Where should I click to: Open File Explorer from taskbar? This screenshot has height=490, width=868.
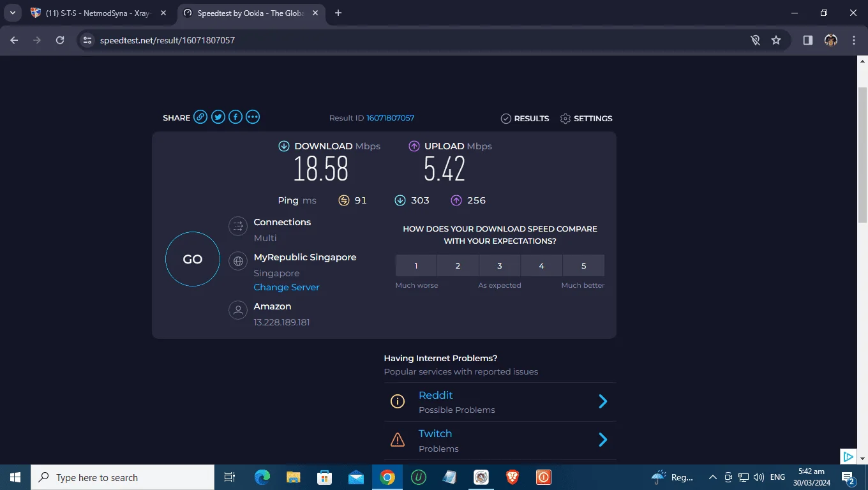pos(293,477)
